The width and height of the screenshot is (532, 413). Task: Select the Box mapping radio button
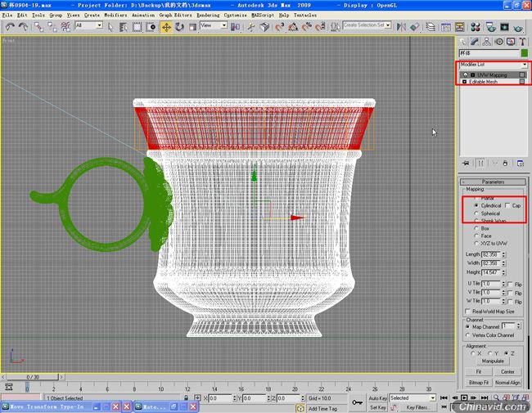[476, 228]
